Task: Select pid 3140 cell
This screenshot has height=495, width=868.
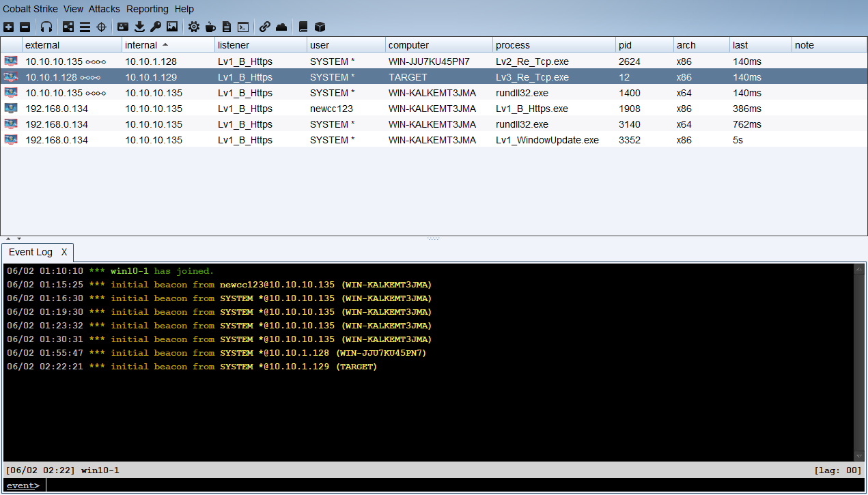Action: pyautogui.click(x=645, y=124)
